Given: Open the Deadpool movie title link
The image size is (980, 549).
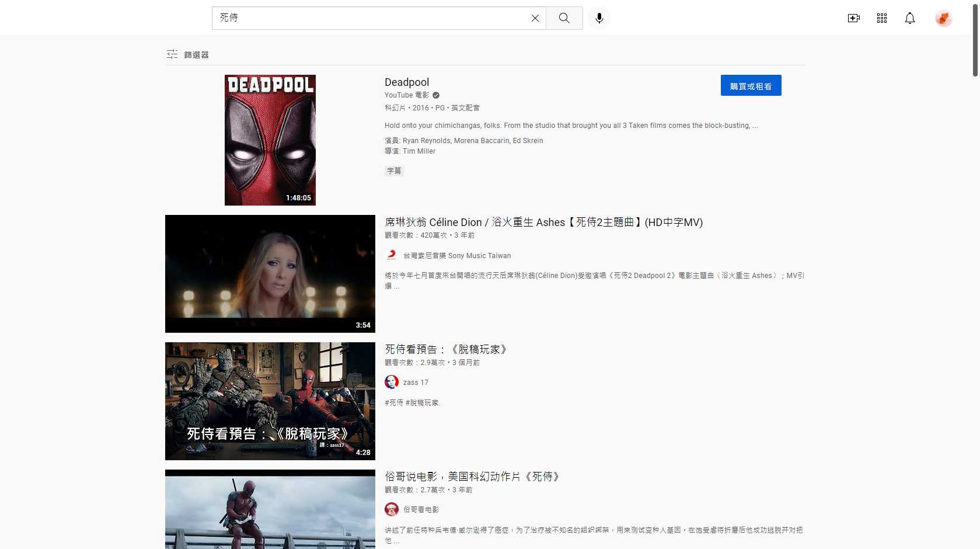Looking at the screenshot, I should point(406,82).
